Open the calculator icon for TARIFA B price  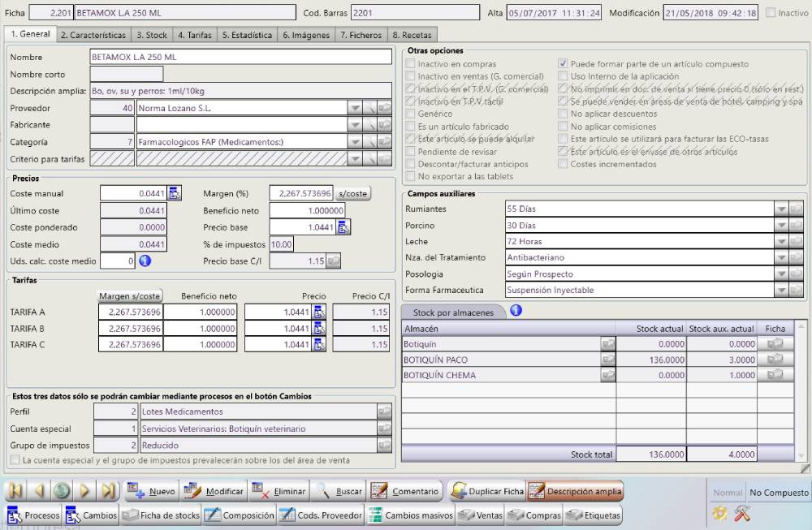[x=318, y=329]
